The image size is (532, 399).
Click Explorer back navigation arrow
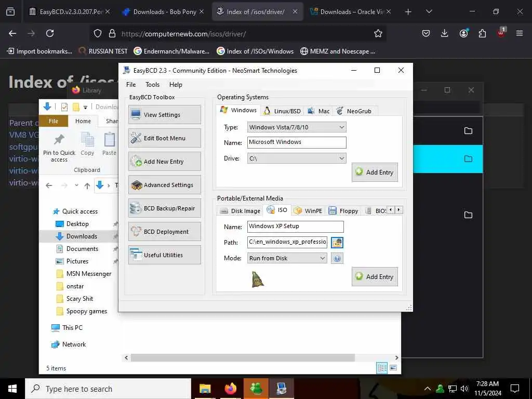(49, 185)
